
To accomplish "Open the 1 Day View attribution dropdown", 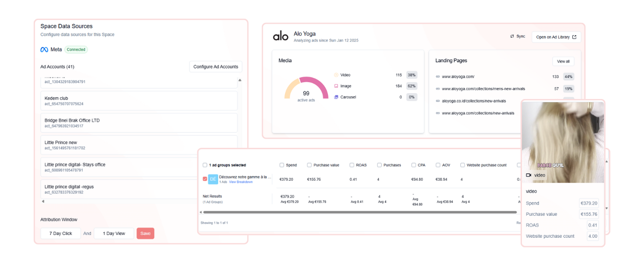I will pyautogui.click(x=114, y=234).
